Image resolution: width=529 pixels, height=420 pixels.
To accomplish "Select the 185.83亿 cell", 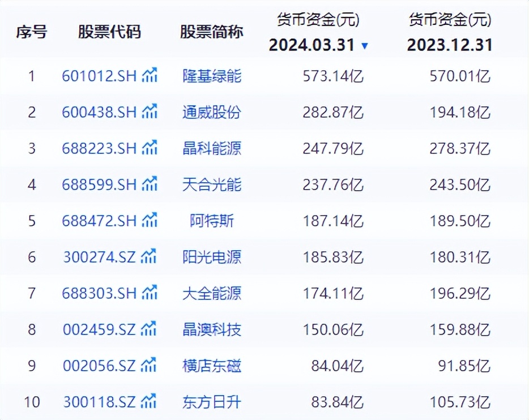I will 333,257.
